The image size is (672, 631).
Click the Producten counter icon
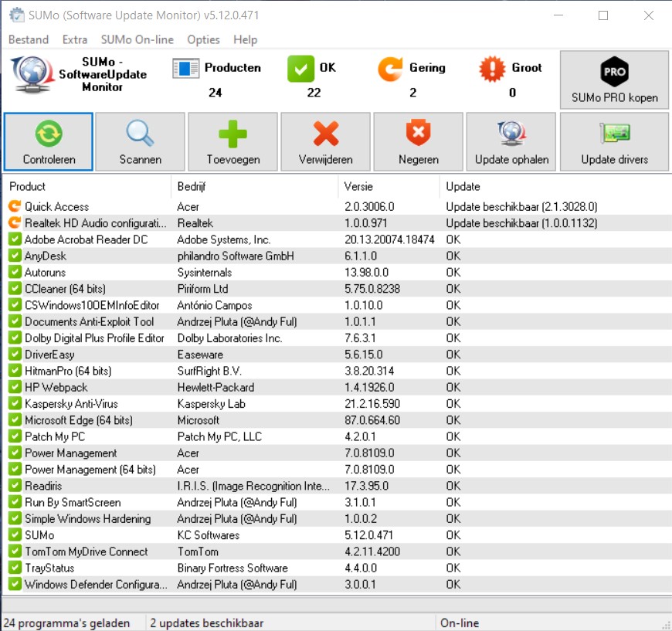pyautogui.click(x=185, y=68)
